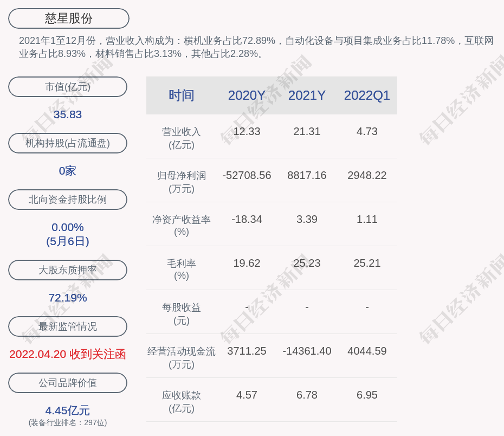
Task: Select the 2022Q1 column header
Action: pyautogui.click(x=367, y=95)
